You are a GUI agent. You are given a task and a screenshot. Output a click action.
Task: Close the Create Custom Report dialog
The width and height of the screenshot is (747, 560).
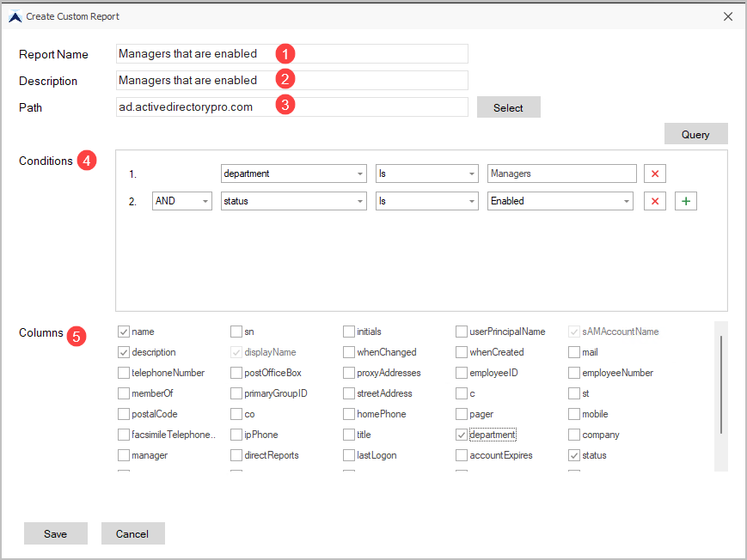(728, 15)
